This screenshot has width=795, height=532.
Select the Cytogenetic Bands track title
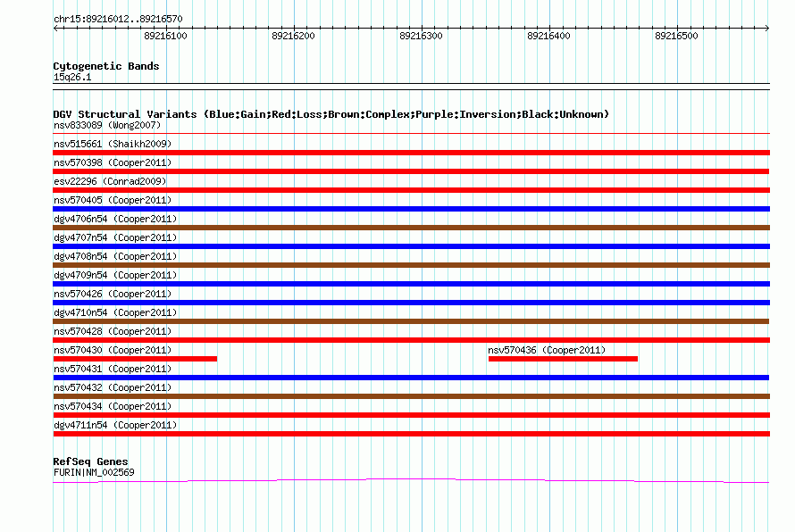tap(106, 66)
